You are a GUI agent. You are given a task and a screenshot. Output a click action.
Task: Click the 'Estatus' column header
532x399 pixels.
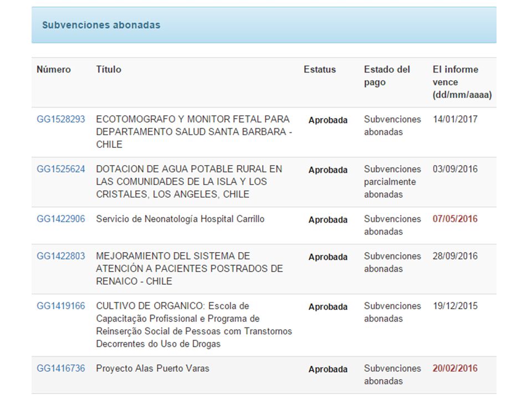[320, 69]
